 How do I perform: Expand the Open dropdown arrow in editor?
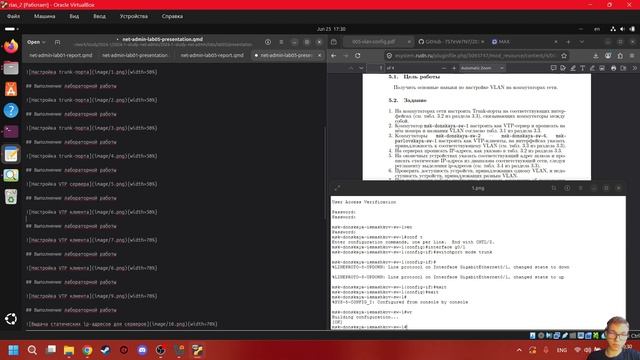44,42
